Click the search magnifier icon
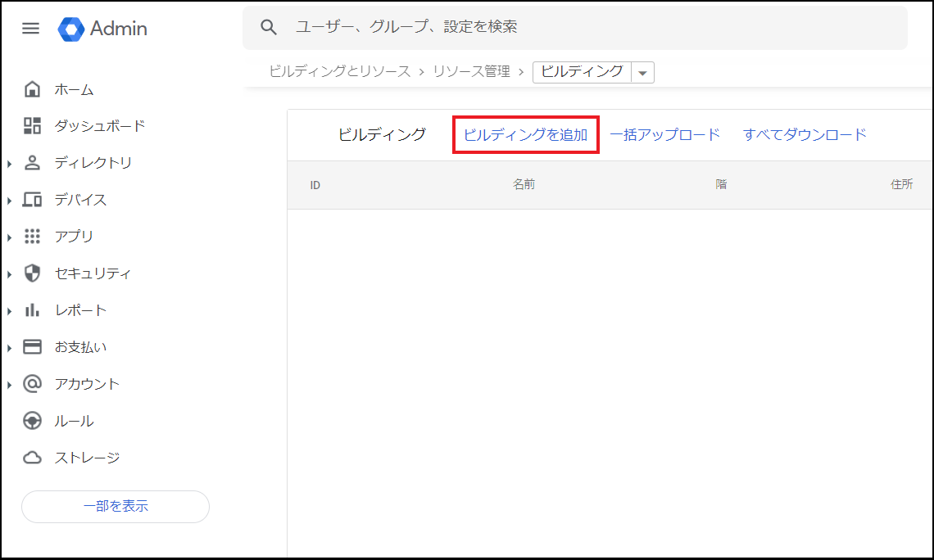Screen dimensions: 934x560 [x=269, y=27]
